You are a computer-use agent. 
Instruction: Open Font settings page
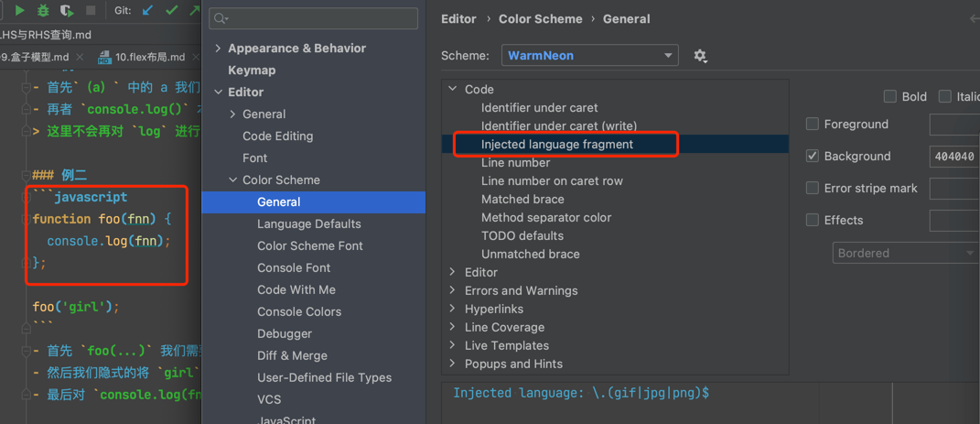pyautogui.click(x=255, y=158)
